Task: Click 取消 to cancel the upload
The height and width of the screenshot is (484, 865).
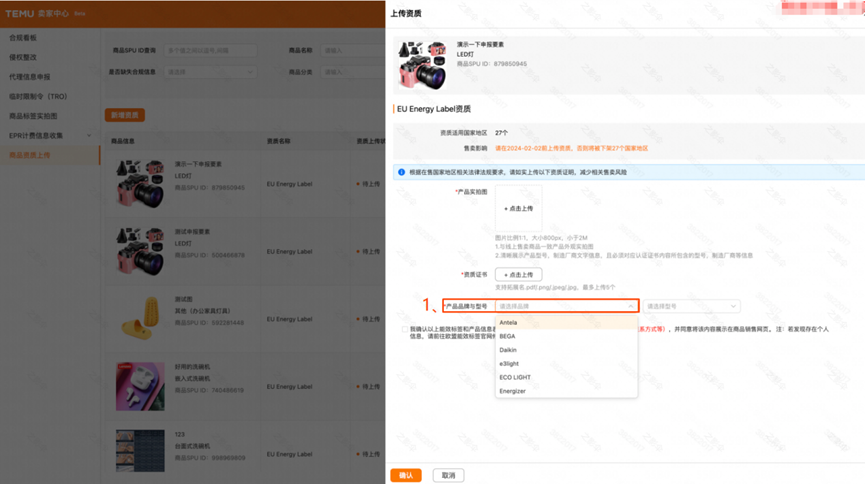Action: (448, 475)
